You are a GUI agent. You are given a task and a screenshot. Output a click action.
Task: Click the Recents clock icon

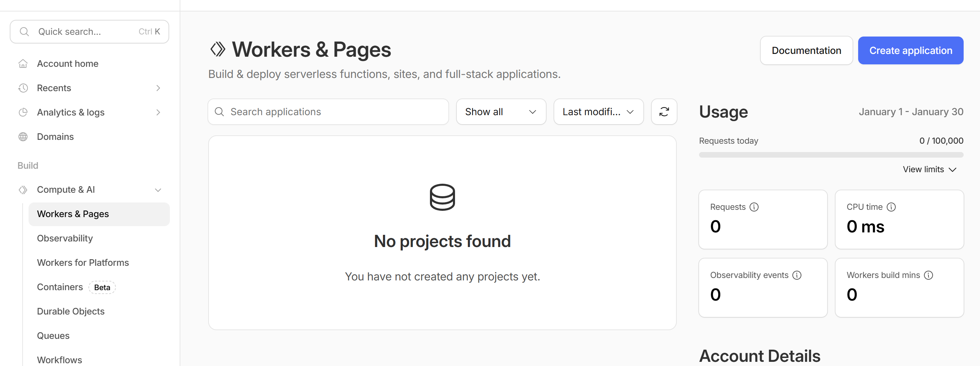(23, 88)
